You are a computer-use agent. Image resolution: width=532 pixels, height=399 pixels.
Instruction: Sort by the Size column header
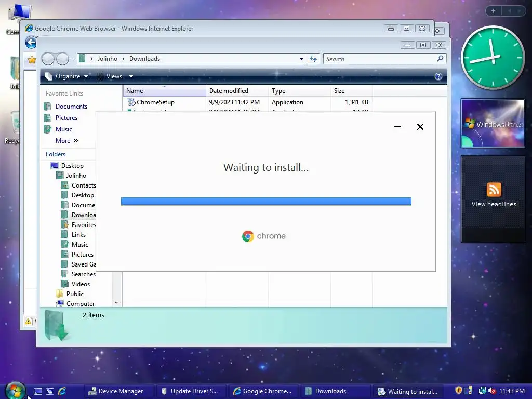[352, 90]
